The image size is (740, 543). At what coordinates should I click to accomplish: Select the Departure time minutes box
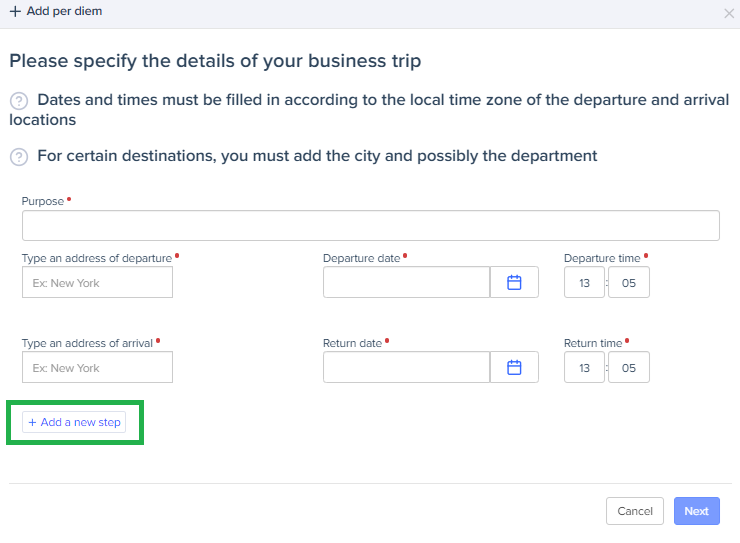point(629,283)
